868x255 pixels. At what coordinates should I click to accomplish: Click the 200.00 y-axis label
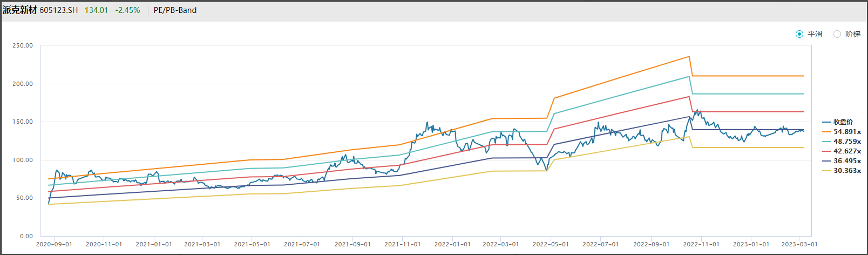coord(23,84)
